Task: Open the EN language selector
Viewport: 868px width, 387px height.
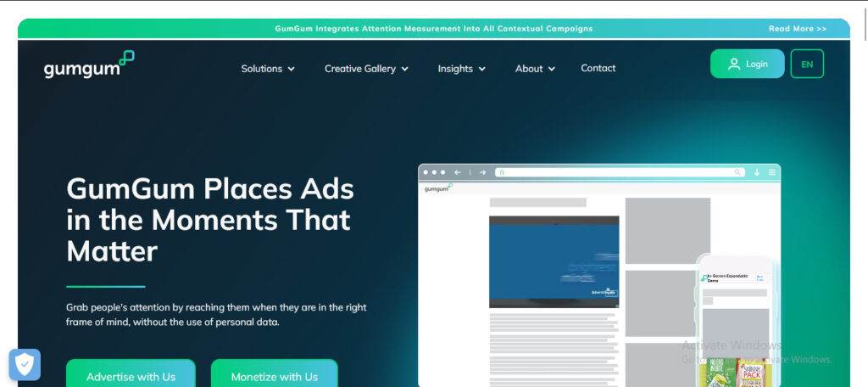Action: coord(807,64)
